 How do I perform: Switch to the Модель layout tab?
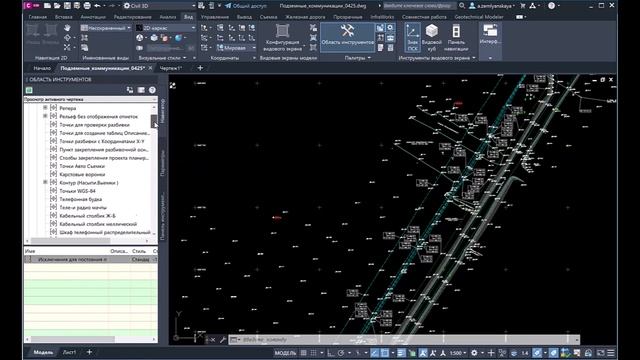pos(43,352)
